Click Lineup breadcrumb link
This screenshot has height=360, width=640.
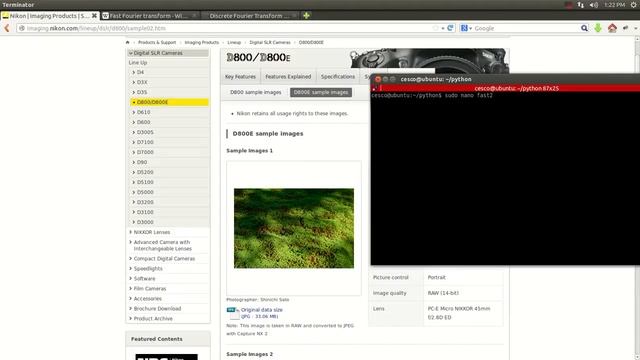pyautogui.click(x=234, y=42)
